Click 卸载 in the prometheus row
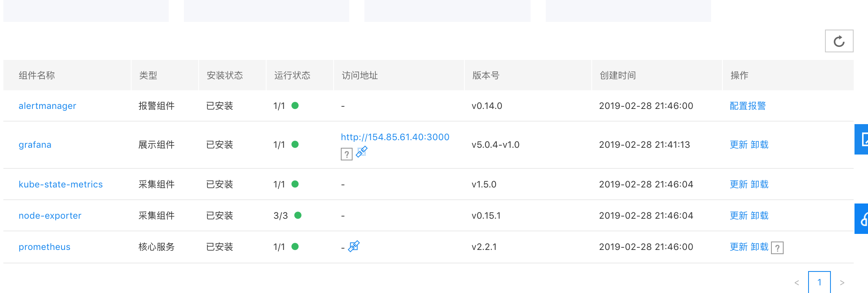 pos(760,247)
